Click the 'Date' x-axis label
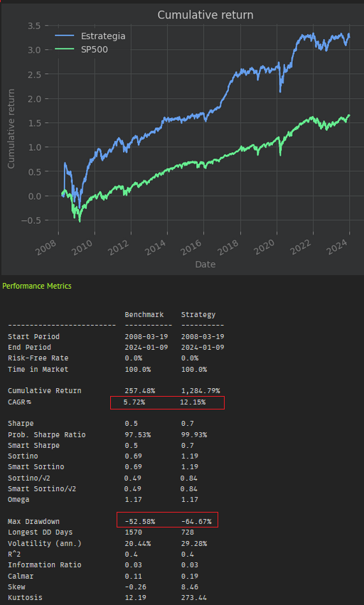The image size is (364, 605). pyautogui.click(x=205, y=264)
